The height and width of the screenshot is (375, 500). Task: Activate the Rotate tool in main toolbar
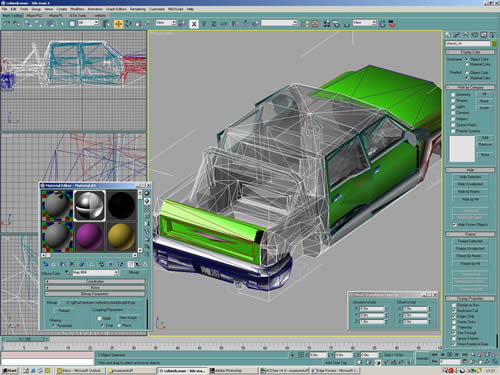coord(128,24)
